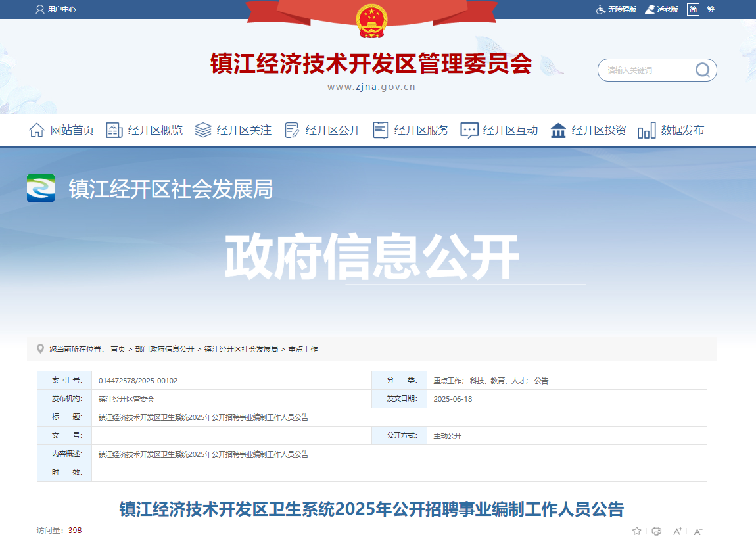Open the 经开区服务 menu item
The width and height of the screenshot is (756, 543).
[421, 130]
